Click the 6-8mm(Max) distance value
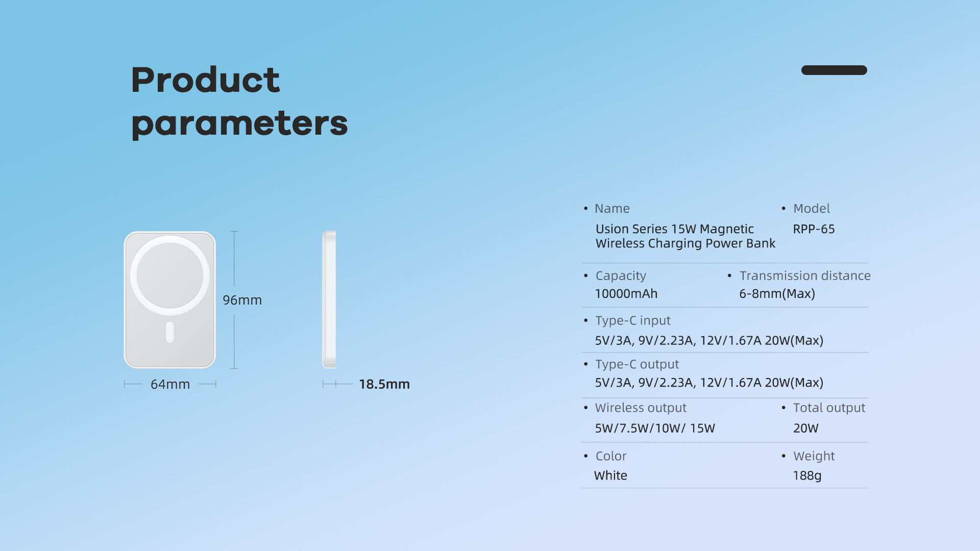This screenshot has height=551, width=980. point(777,294)
